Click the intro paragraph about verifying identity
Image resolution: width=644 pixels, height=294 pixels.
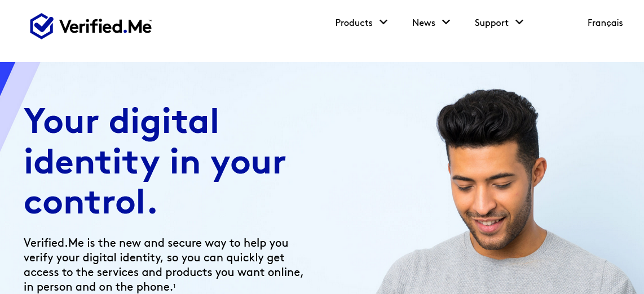coord(164,265)
